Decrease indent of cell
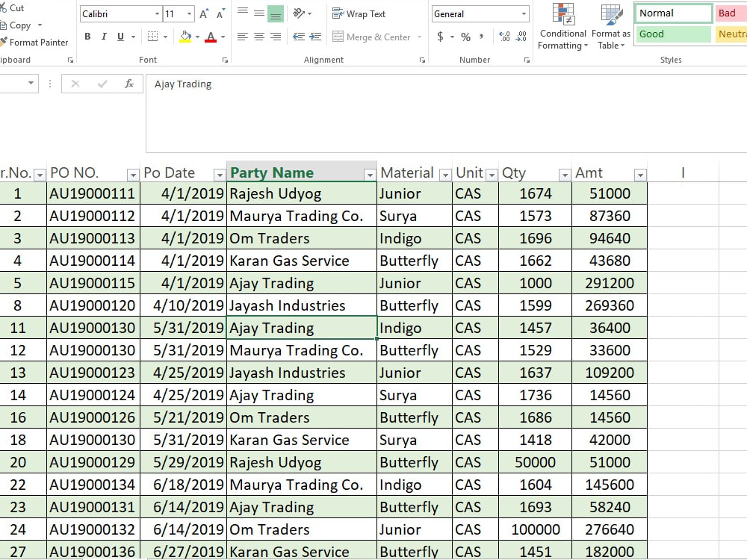The image size is (747, 560). [300, 37]
